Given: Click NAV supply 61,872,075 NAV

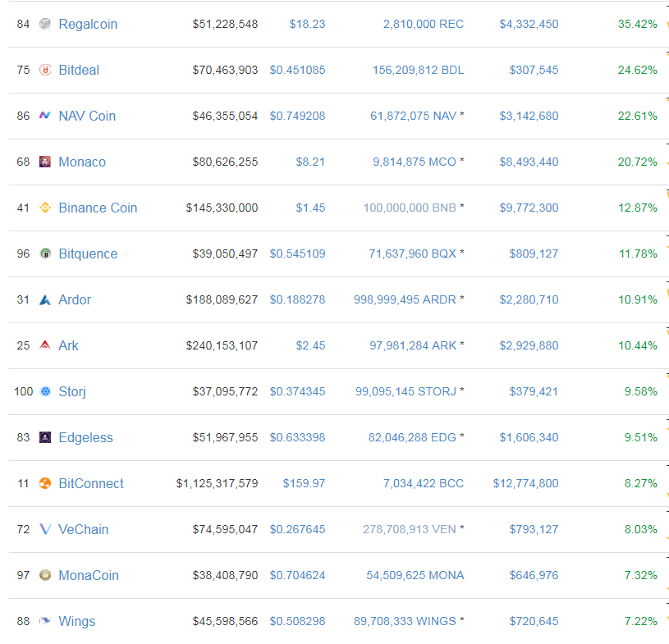Looking at the screenshot, I should (x=414, y=116).
